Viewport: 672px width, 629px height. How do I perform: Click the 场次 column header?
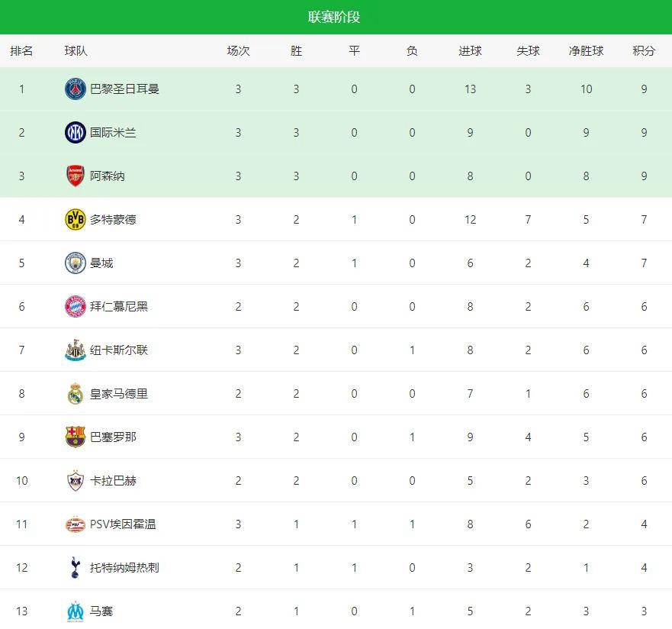[x=238, y=51]
